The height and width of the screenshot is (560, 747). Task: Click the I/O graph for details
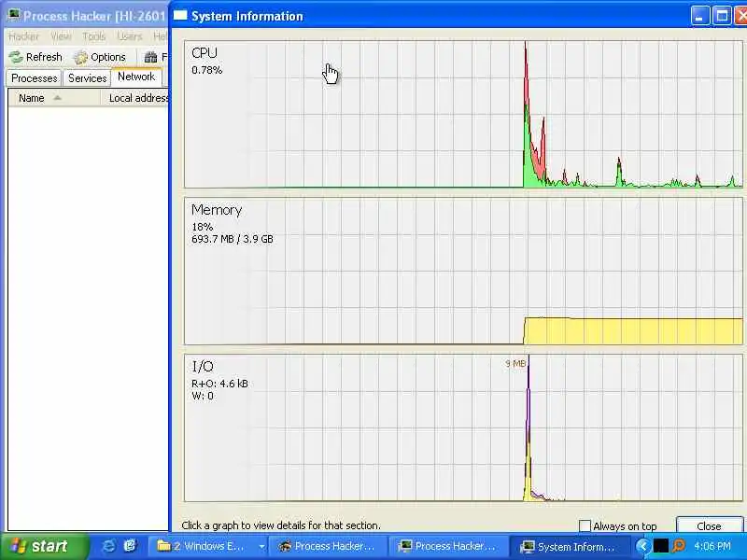pyautogui.click(x=463, y=427)
